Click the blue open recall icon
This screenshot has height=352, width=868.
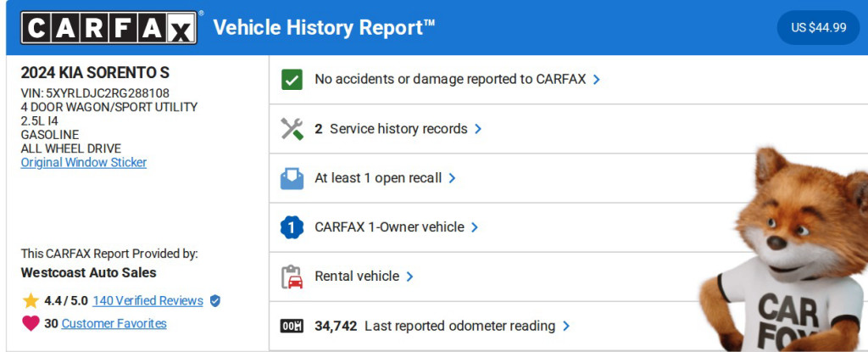pos(292,178)
